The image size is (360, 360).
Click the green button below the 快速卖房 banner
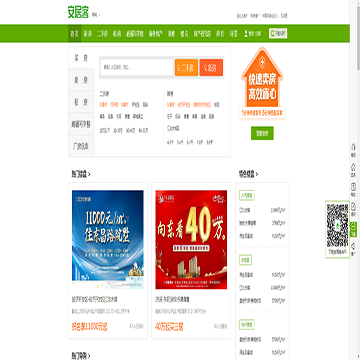(262, 133)
